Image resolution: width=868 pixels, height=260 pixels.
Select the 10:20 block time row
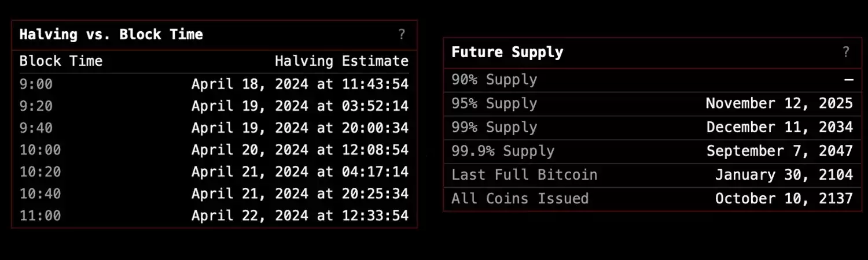coord(214,172)
